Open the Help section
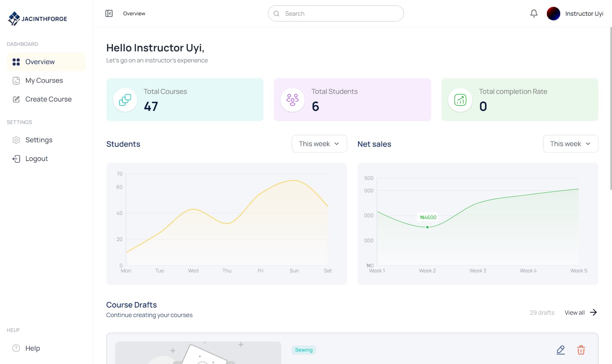The image size is (612, 364). coord(46,348)
